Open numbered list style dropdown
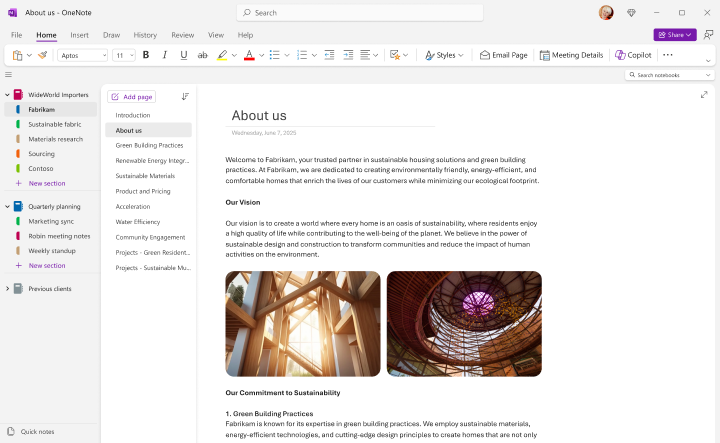 point(315,56)
